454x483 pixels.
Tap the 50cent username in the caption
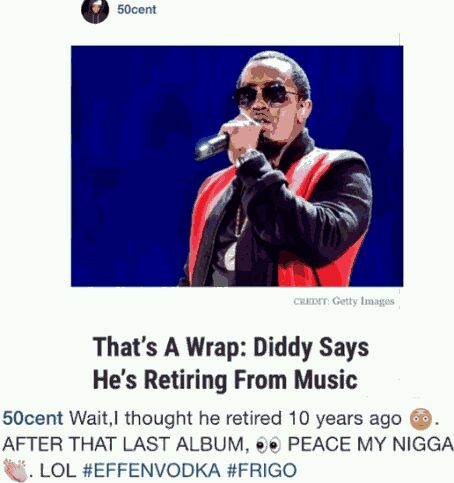(x=33, y=418)
